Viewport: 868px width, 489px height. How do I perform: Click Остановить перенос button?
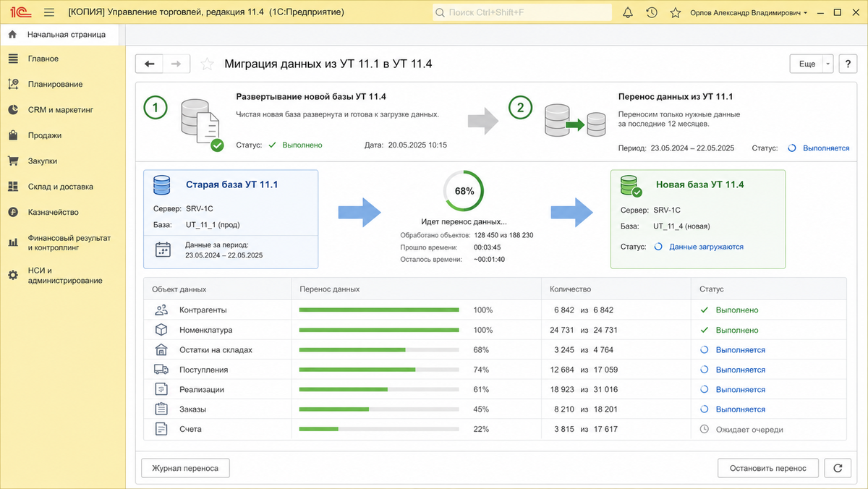click(x=767, y=468)
